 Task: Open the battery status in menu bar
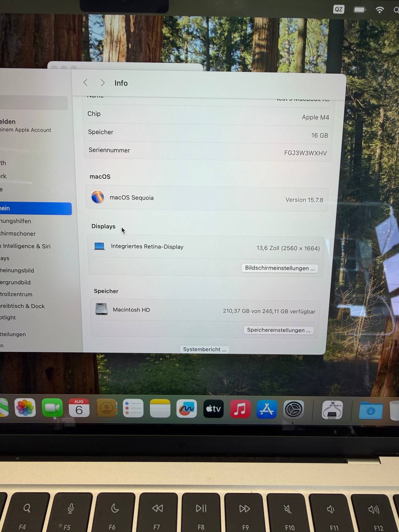coord(360,9)
